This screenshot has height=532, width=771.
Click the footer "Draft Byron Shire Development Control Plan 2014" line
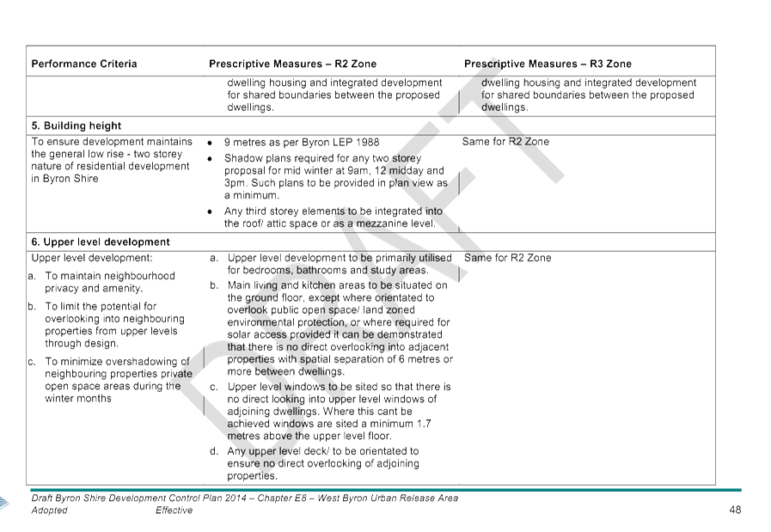pyautogui.click(x=244, y=498)
